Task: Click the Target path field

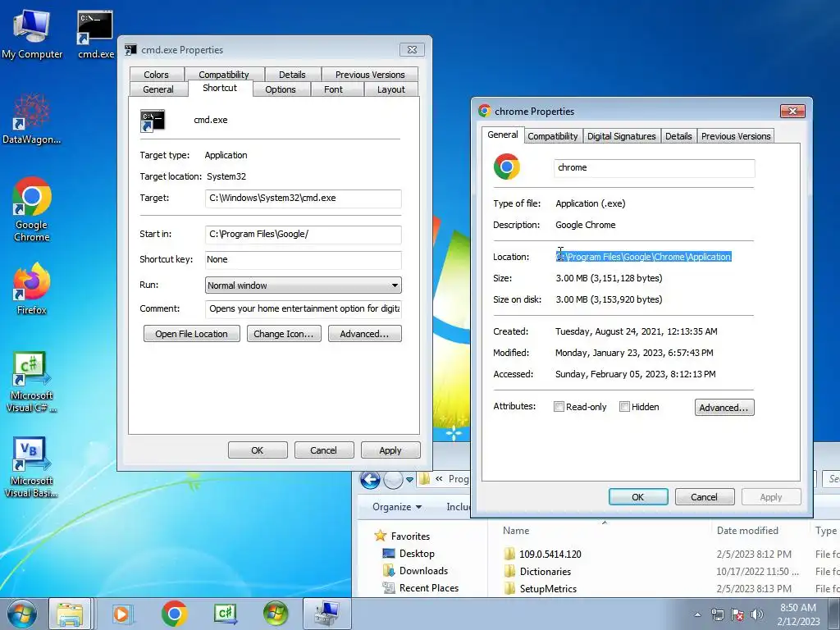Action: tap(304, 199)
